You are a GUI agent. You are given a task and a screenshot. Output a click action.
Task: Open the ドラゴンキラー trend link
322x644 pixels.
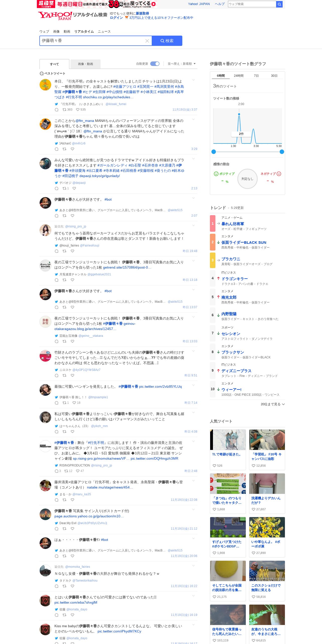pos(234,279)
